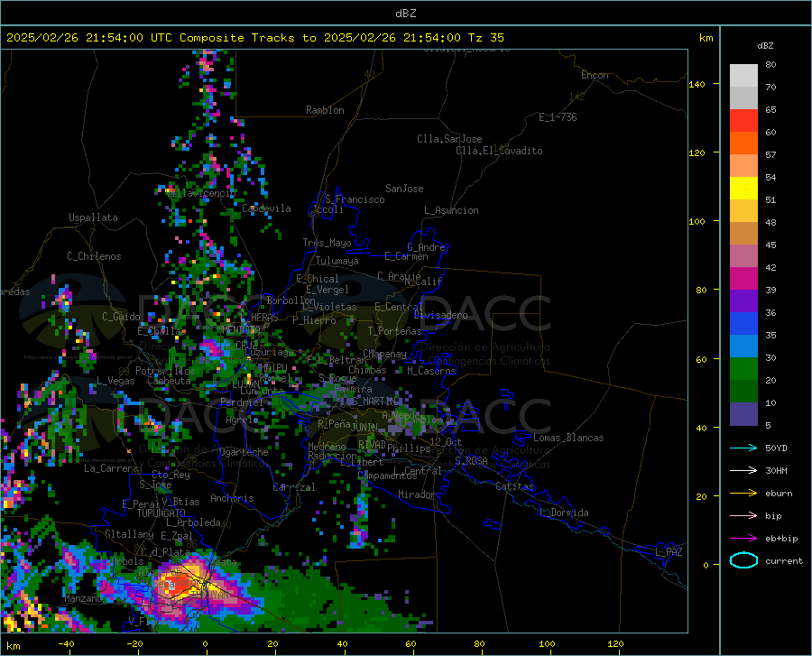This screenshot has width=812, height=656.
Task: Click the cyan 'current' ellipse legend symbol
Action: (x=743, y=560)
